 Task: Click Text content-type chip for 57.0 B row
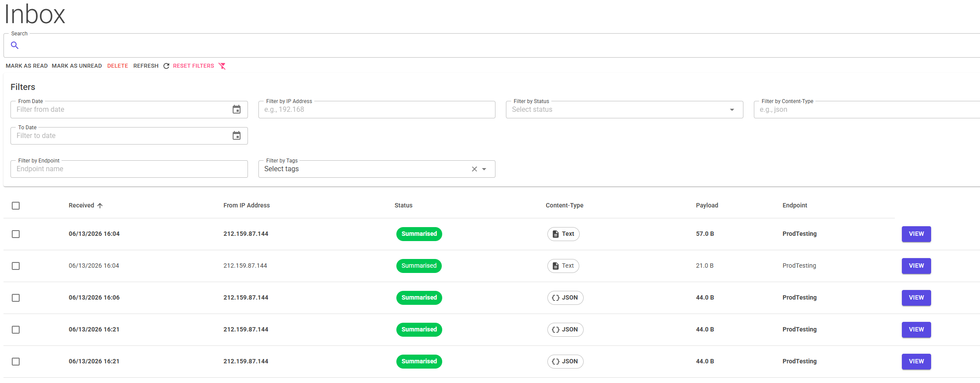coord(564,234)
